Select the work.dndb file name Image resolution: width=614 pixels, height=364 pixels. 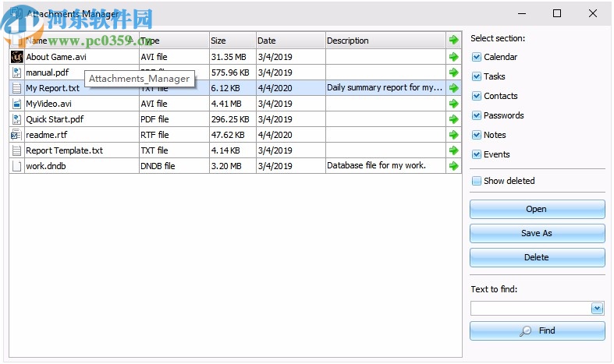46,166
